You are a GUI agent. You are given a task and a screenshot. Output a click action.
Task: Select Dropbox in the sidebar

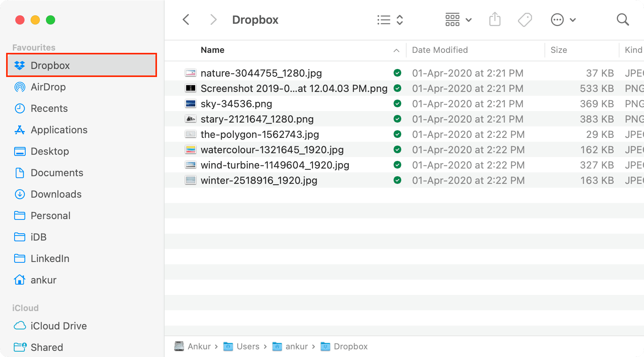tap(82, 66)
